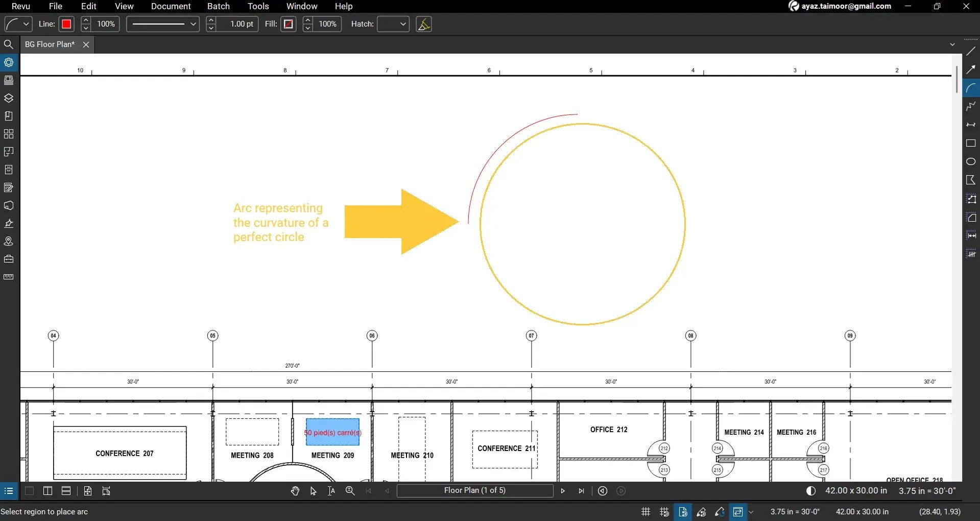Jump to the last page
980x521 pixels.
pyautogui.click(x=581, y=491)
